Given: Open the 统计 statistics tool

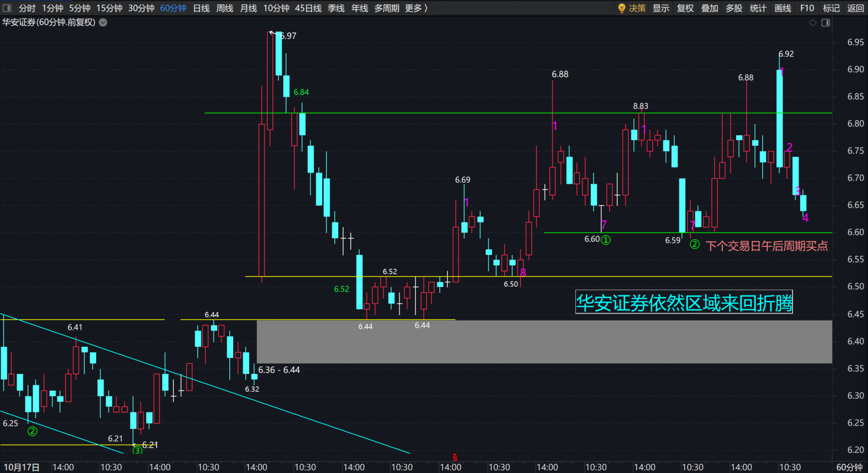Looking at the screenshot, I should [758, 8].
